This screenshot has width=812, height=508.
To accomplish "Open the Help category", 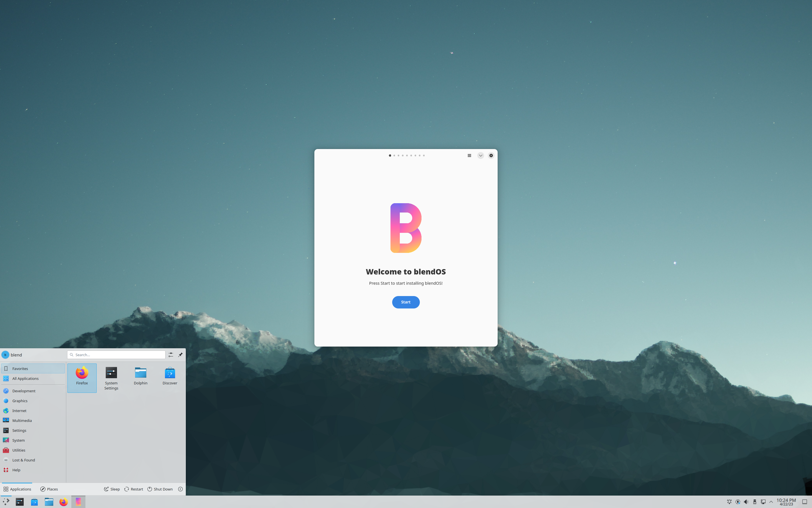I will tap(33, 470).
